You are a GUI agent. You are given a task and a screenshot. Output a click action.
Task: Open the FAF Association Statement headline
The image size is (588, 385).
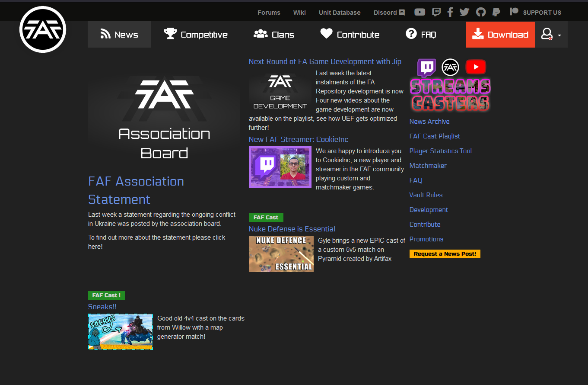pos(136,190)
